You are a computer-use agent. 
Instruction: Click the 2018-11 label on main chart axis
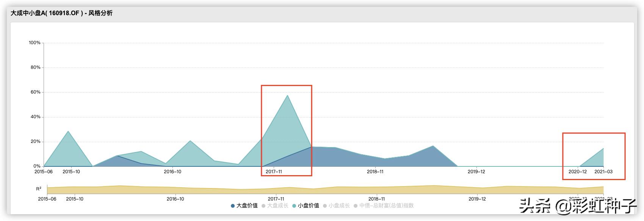pyautogui.click(x=375, y=172)
